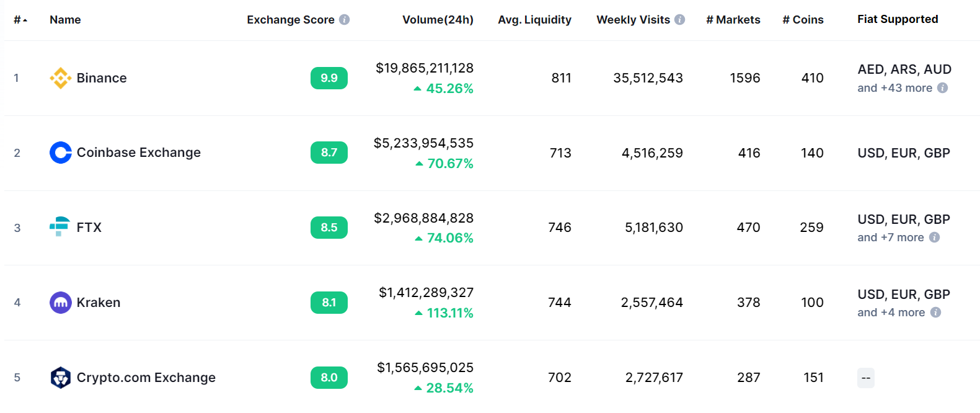Sort table by Exchange Score header
The image size is (980, 413).
(x=291, y=20)
